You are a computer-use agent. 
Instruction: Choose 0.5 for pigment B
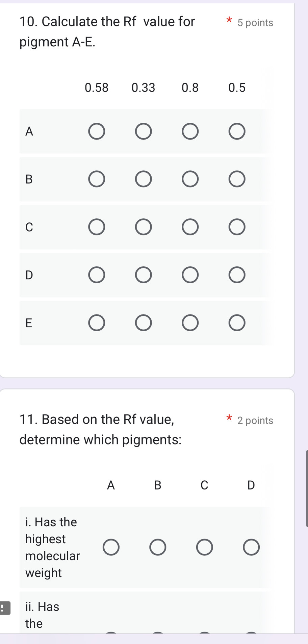coord(237,179)
